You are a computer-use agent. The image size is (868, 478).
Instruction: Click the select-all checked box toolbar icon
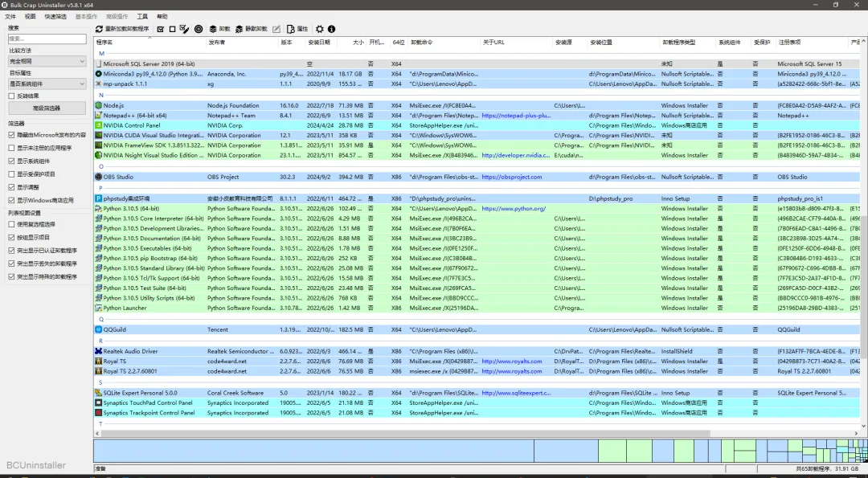(161, 29)
